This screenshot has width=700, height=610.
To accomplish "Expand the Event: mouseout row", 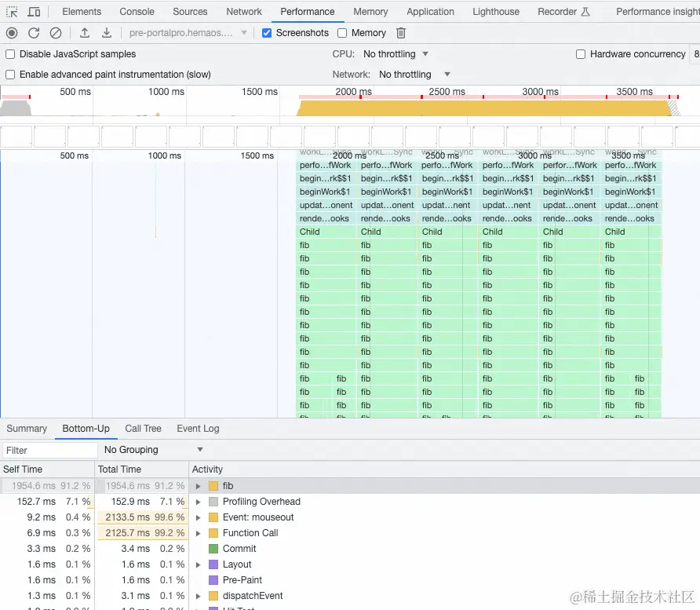I will coord(199,517).
